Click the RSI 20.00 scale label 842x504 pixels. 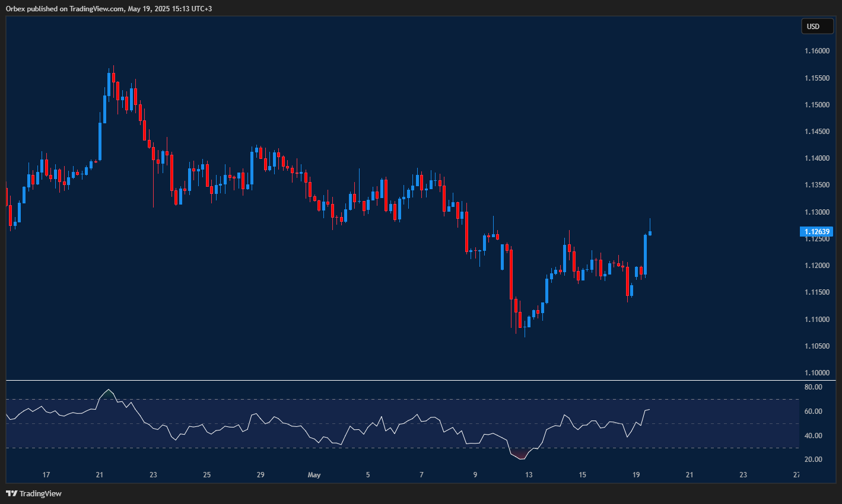coord(813,460)
